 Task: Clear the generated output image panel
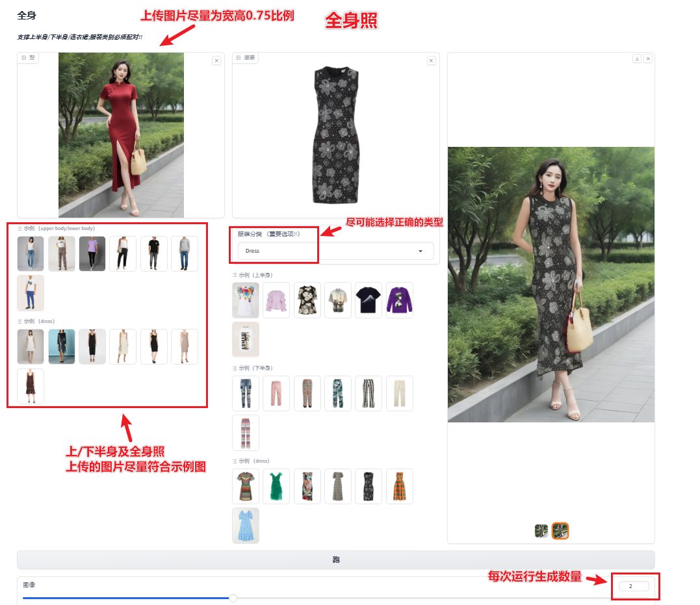648,58
